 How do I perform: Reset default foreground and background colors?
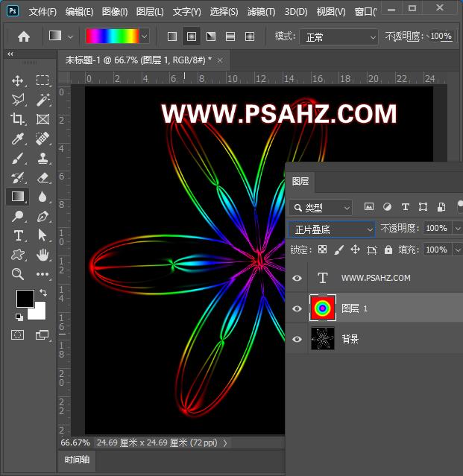click(19, 317)
